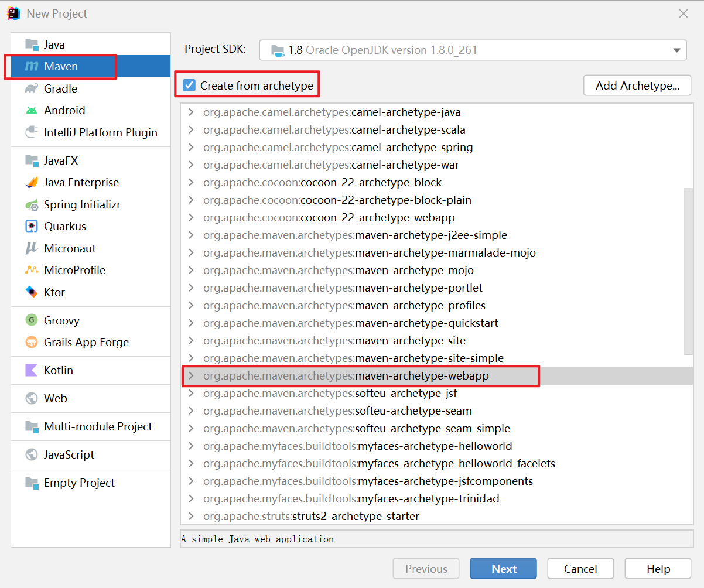Click the Empty Project folder icon

click(x=32, y=483)
